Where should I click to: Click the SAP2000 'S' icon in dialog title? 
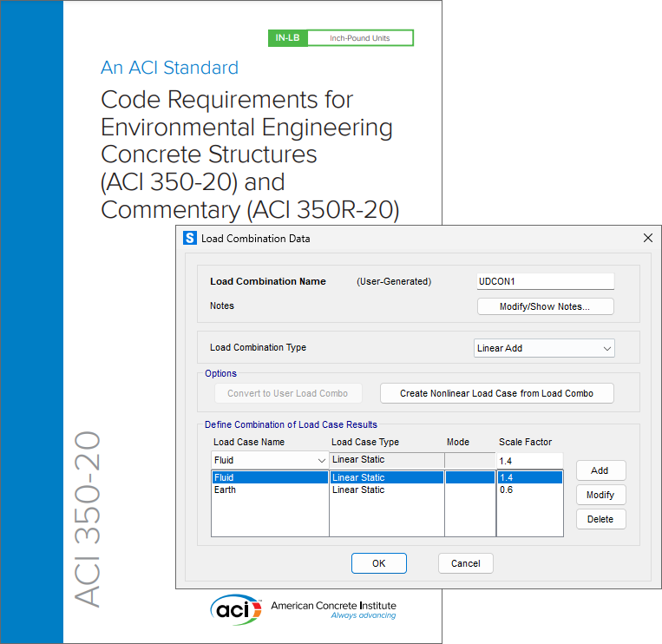click(190, 239)
